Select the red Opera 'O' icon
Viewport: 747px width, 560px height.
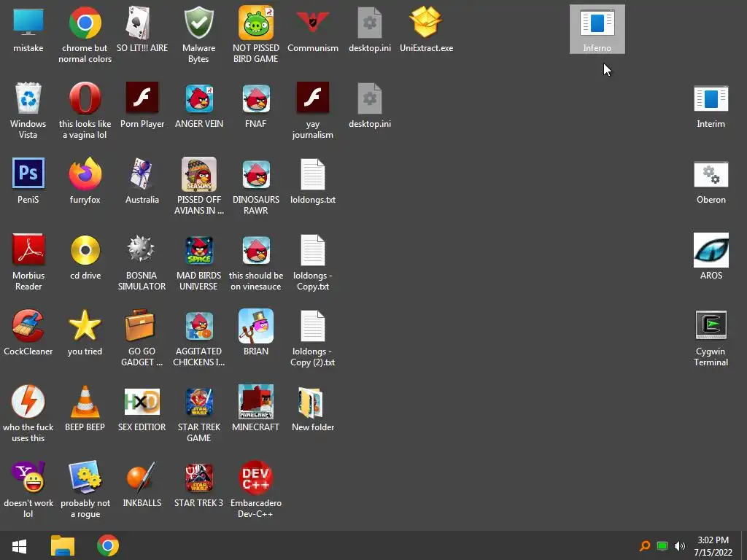(x=85, y=98)
